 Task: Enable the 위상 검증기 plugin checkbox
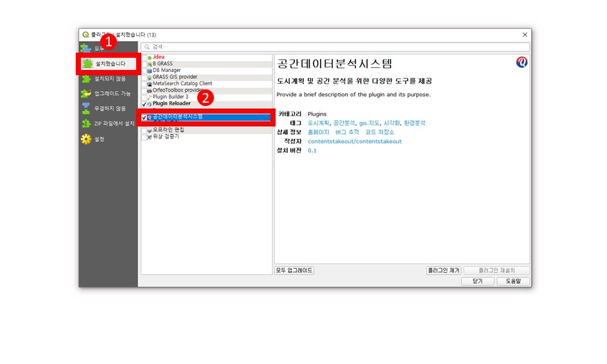click(144, 137)
